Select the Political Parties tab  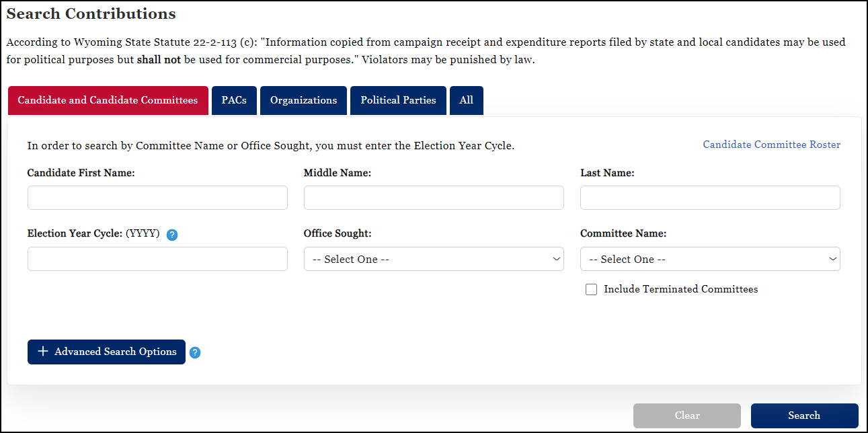(x=397, y=100)
